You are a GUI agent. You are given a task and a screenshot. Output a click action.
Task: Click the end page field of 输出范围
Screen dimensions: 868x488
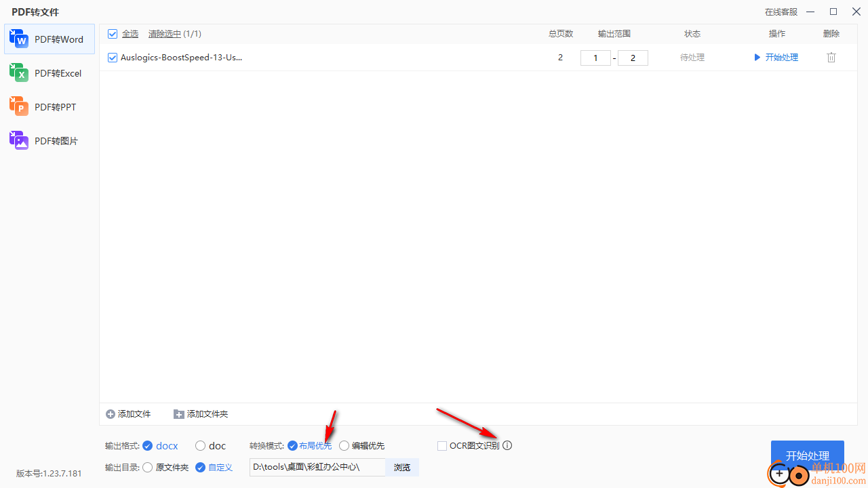(633, 58)
